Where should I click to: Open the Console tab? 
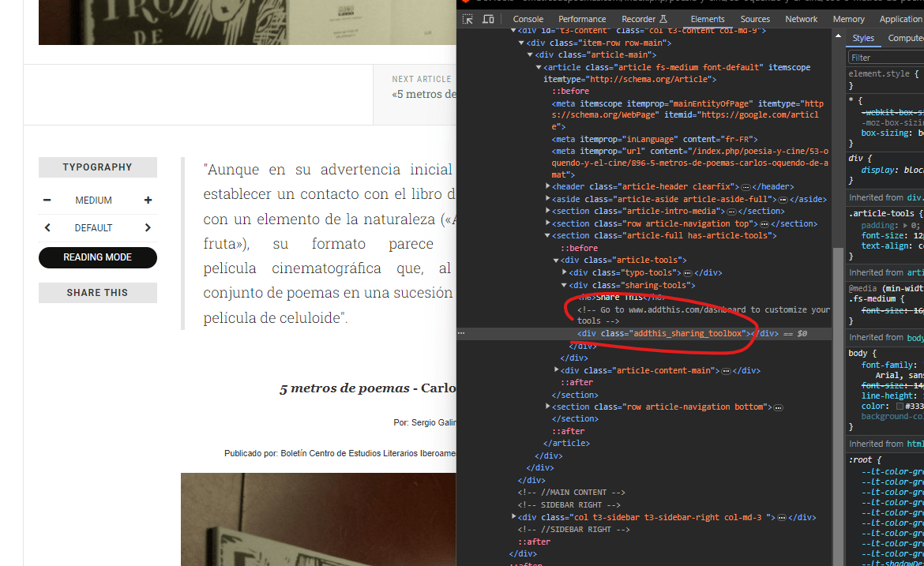(x=528, y=19)
